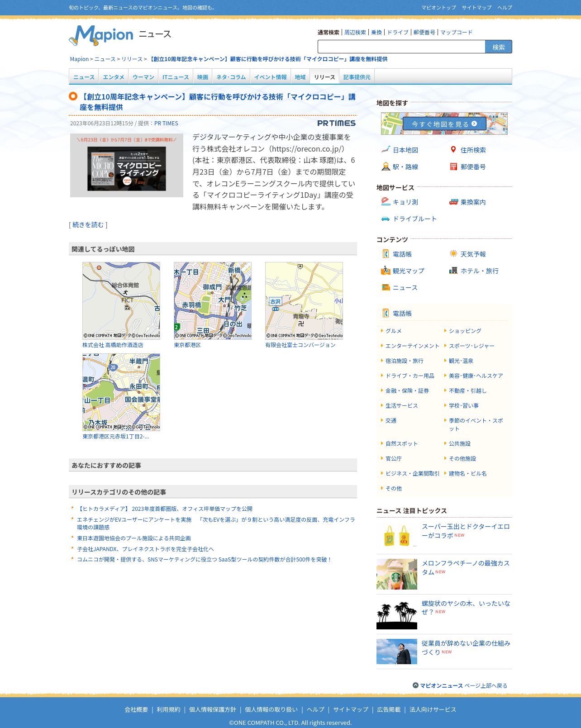
Task: Open the エンタメ tab
Action: tap(114, 77)
